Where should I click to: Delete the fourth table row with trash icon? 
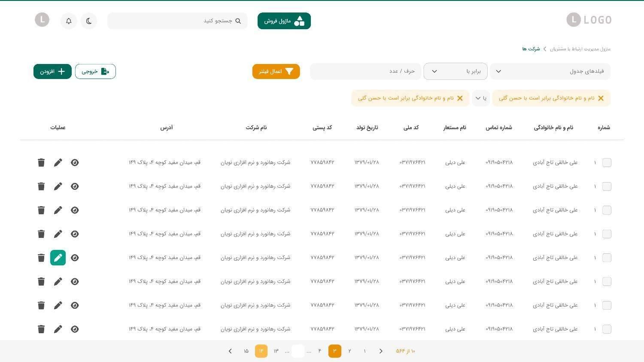[x=41, y=234]
